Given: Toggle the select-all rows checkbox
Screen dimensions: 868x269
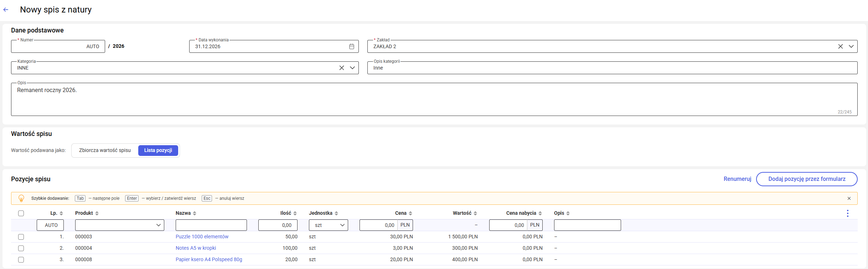Looking at the screenshot, I should (x=21, y=213).
